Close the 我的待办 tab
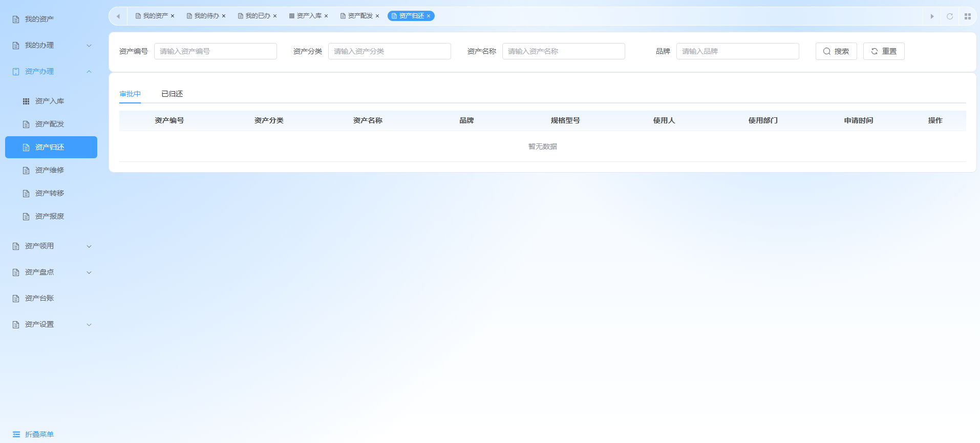980x443 pixels. (224, 16)
